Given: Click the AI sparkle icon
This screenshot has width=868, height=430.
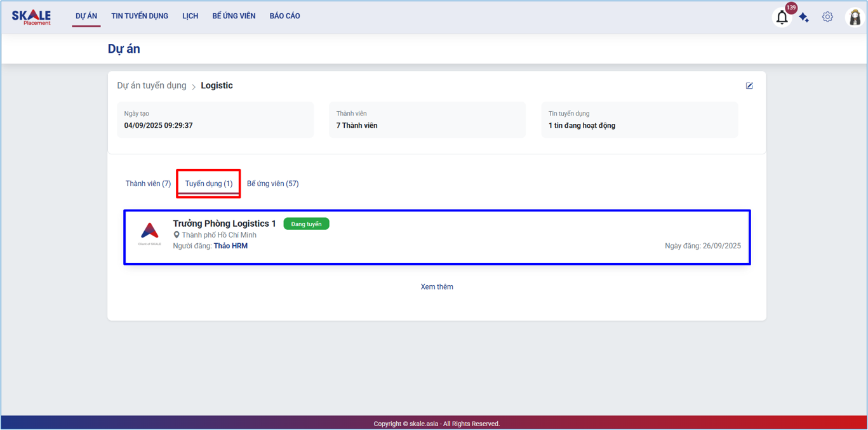Looking at the screenshot, I should [x=804, y=18].
